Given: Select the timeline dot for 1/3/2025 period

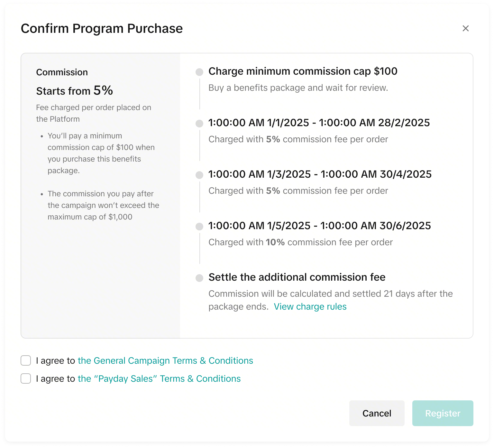Looking at the screenshot, I should coord(199,175).
